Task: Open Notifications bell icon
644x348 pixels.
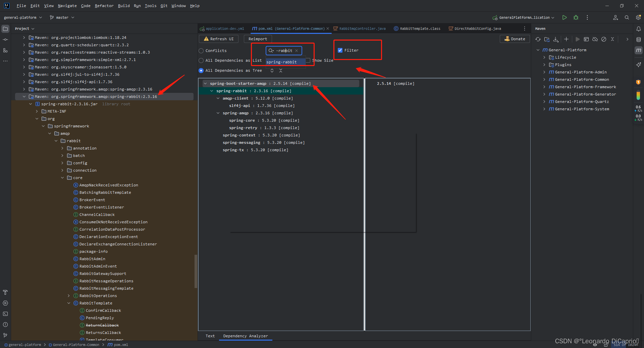Action: click(x=638, y=29)
